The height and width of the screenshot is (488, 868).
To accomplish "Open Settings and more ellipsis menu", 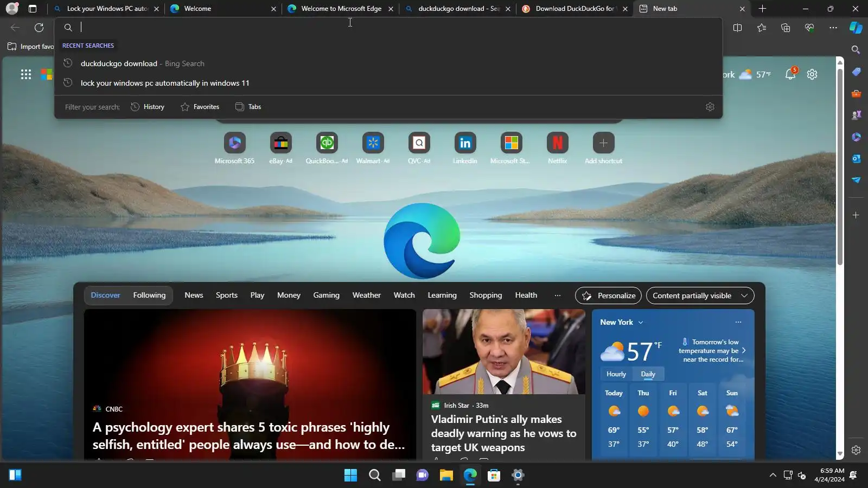I will [833, 28].
